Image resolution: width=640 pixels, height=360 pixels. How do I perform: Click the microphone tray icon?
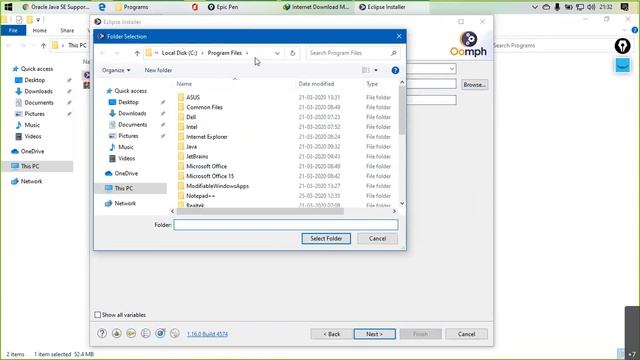coord(557,7)
